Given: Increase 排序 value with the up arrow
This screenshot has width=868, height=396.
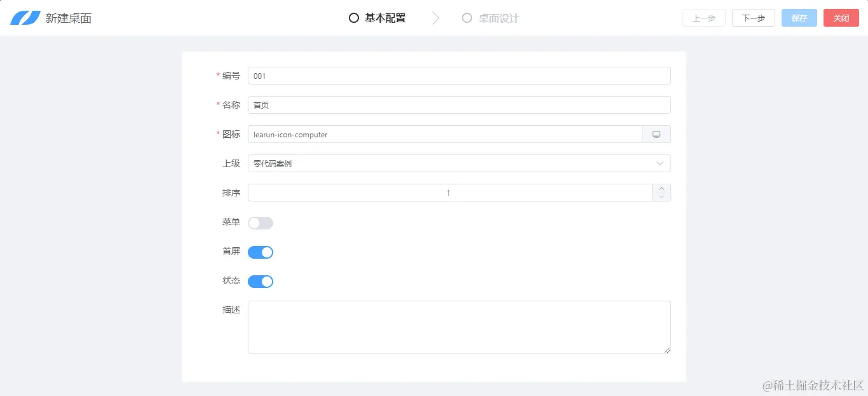Looking at the screenshot, I should (x=661, y=189).
